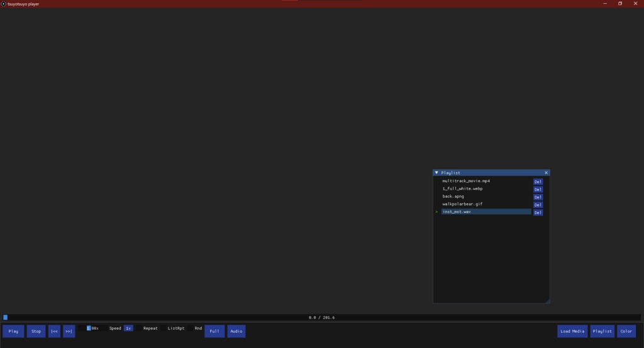Click the playback seek bar
The height and width of the screenshot is (348, 644).
(x=321, y=317)
